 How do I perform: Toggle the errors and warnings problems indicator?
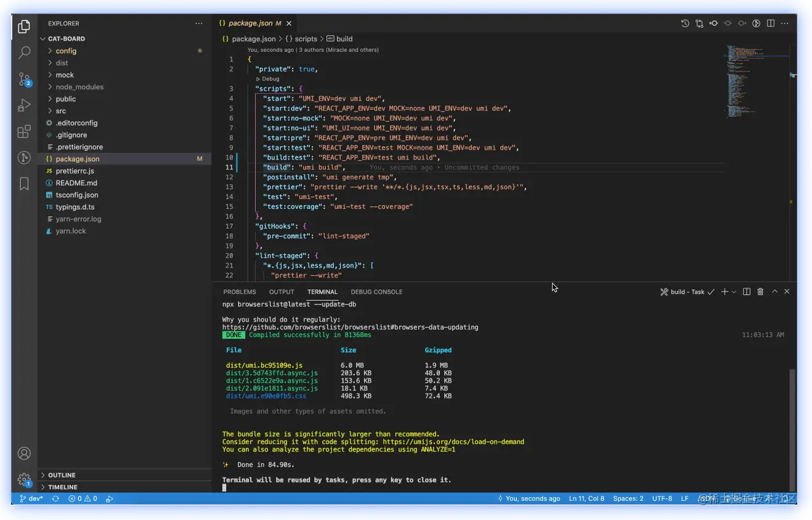pos(83,498)
